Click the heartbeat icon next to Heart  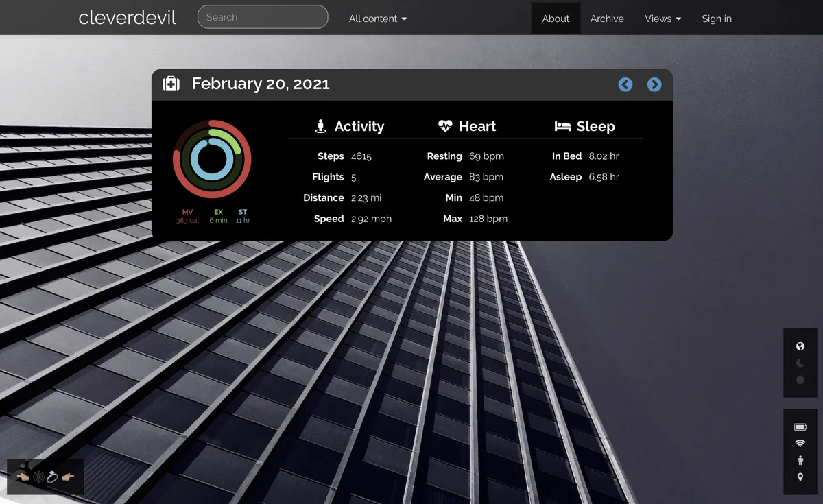click(x=445, y=126)
